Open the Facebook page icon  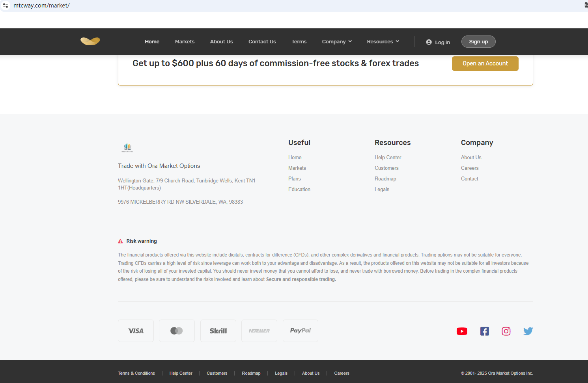tap(484, 331)
